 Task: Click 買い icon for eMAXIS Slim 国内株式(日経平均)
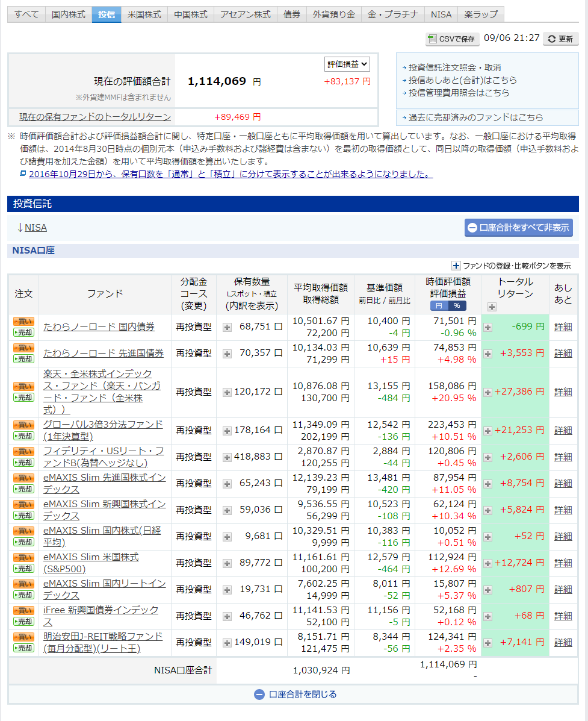(x=23, y=531)
